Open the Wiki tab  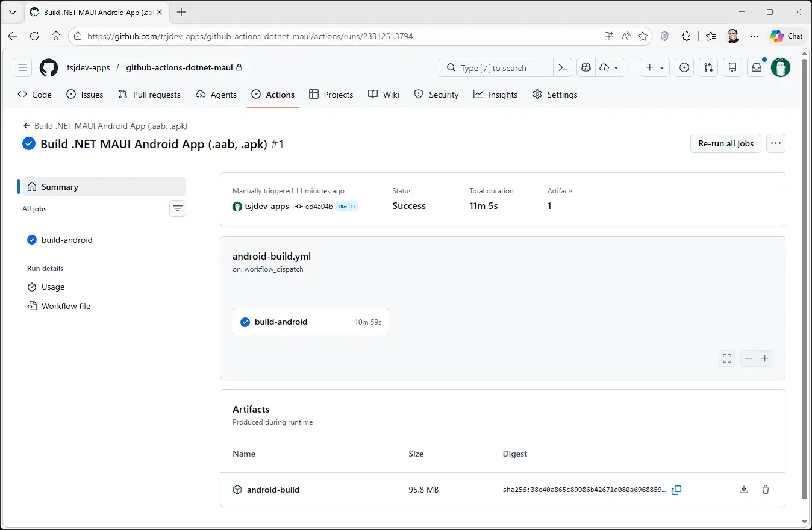384,95
